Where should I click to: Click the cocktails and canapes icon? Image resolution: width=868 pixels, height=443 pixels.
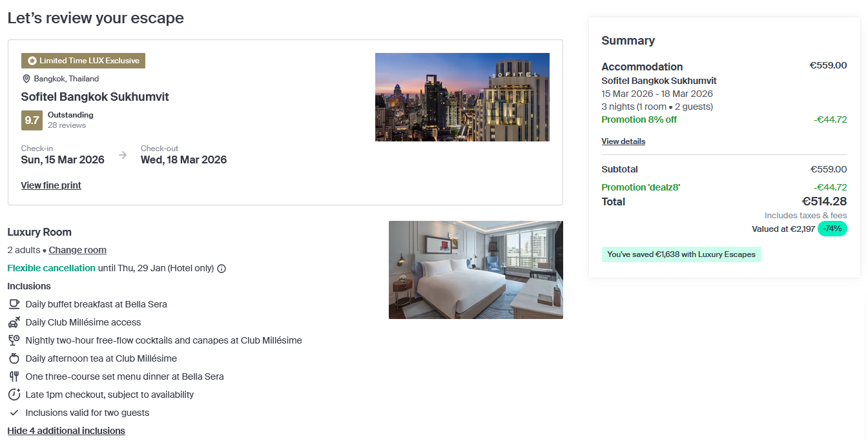tap(14, 340)
